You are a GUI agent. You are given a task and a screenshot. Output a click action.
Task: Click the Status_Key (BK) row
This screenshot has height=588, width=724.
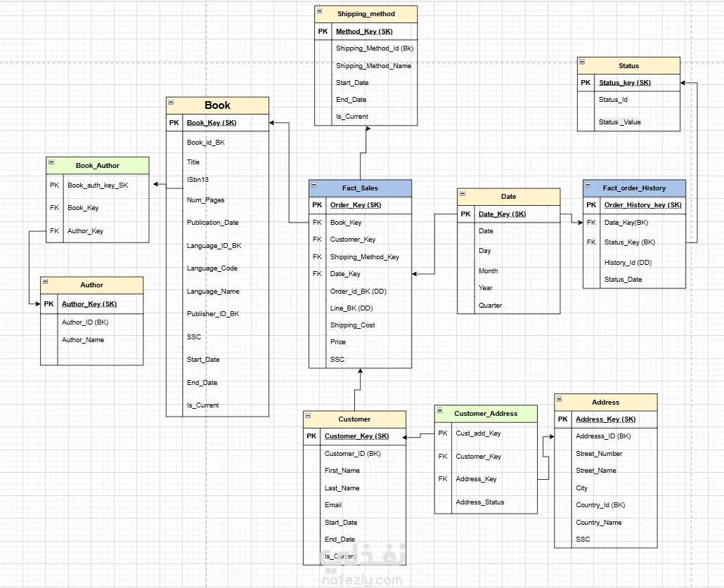(634, 242)
